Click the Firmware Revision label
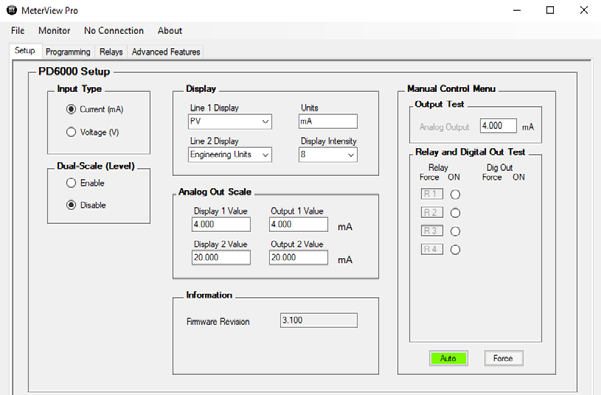 tap(218, 322)
